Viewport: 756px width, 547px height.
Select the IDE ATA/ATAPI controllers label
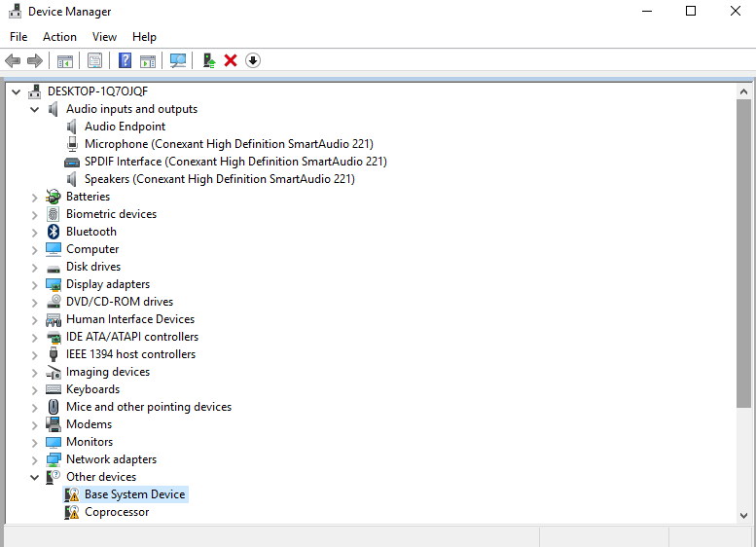pyautogui.click(x=132, y=337)
